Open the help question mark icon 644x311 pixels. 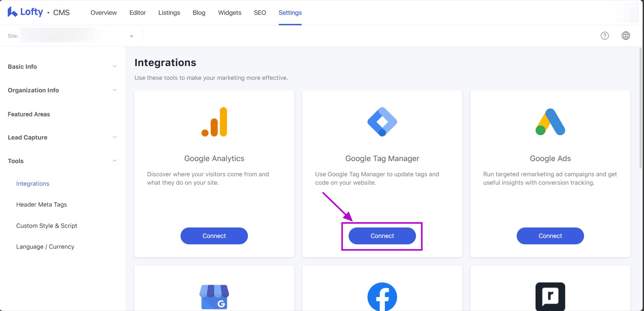point(605,36)
